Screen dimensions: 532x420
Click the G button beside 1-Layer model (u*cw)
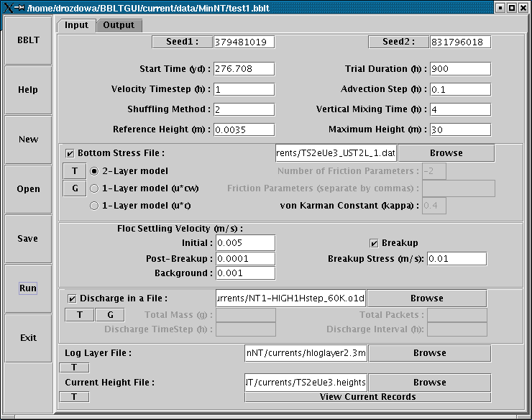pyautogui.click(x=74, y=188)
